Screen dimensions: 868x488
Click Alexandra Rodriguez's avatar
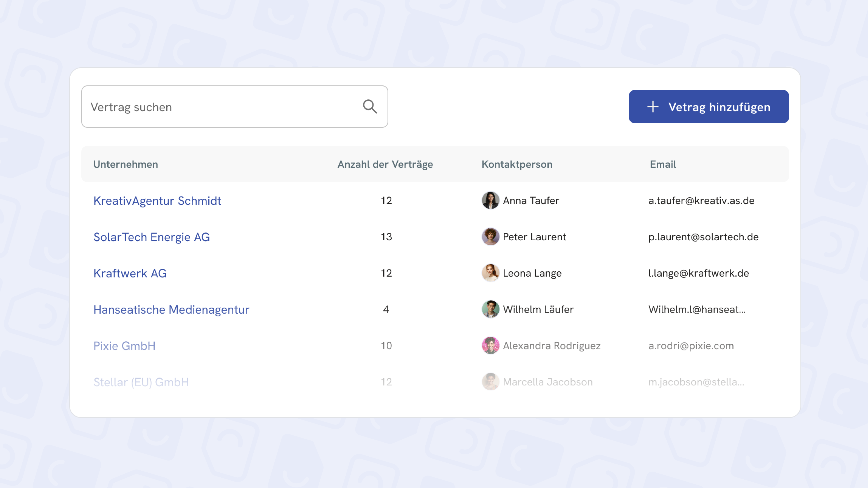pos(490,345)
